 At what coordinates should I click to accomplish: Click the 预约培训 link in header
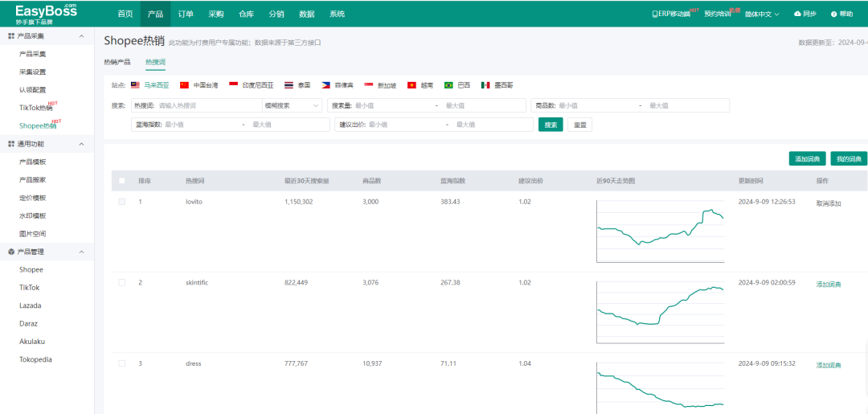click(x=718, y=14)
